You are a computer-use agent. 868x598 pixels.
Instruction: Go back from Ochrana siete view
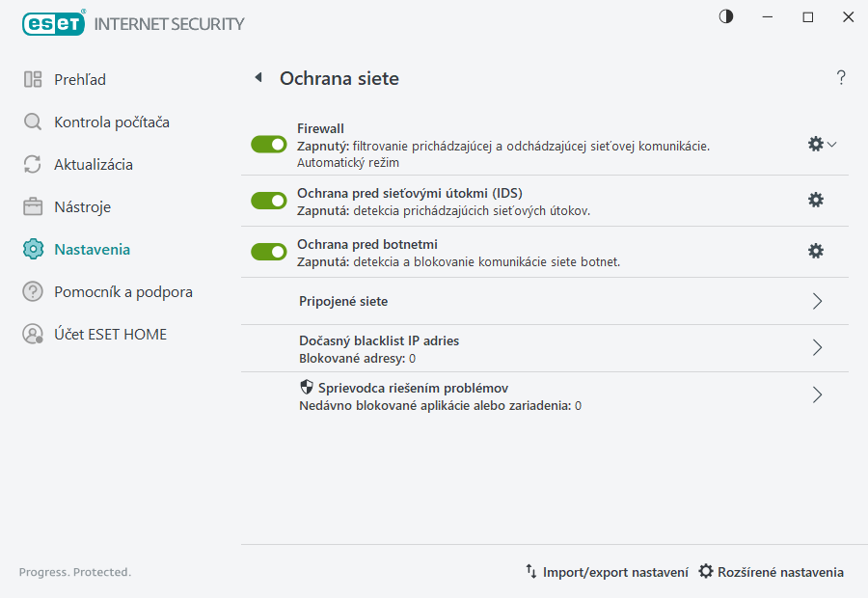[258, 78]
